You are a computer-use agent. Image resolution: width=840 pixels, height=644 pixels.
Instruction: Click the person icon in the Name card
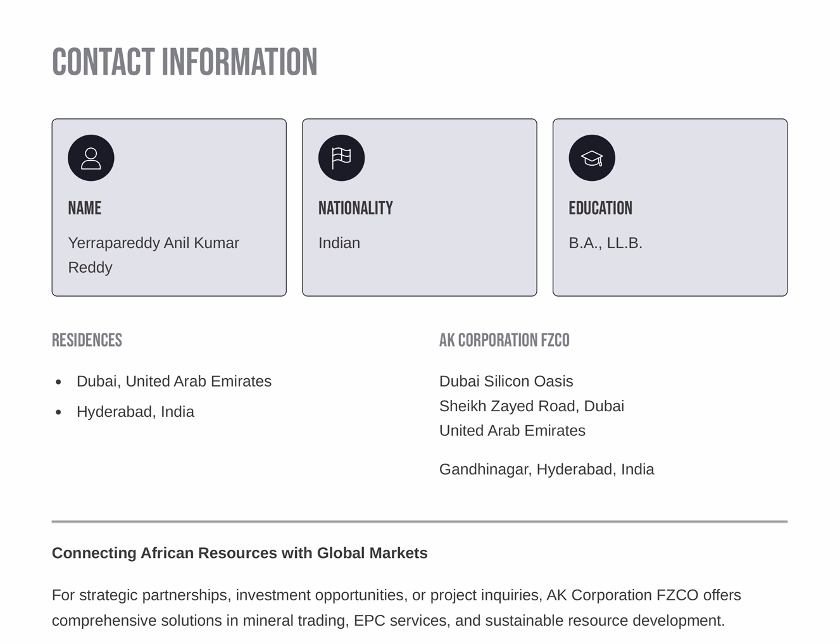point(91,158)
